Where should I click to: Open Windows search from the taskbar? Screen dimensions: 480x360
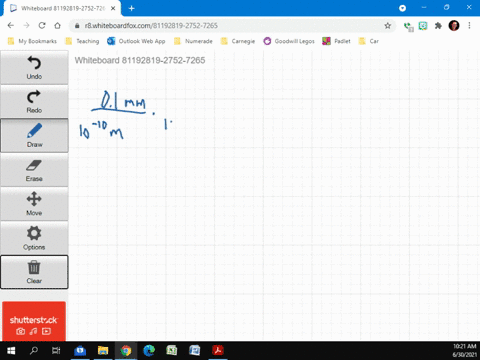(x=34, y=351)
